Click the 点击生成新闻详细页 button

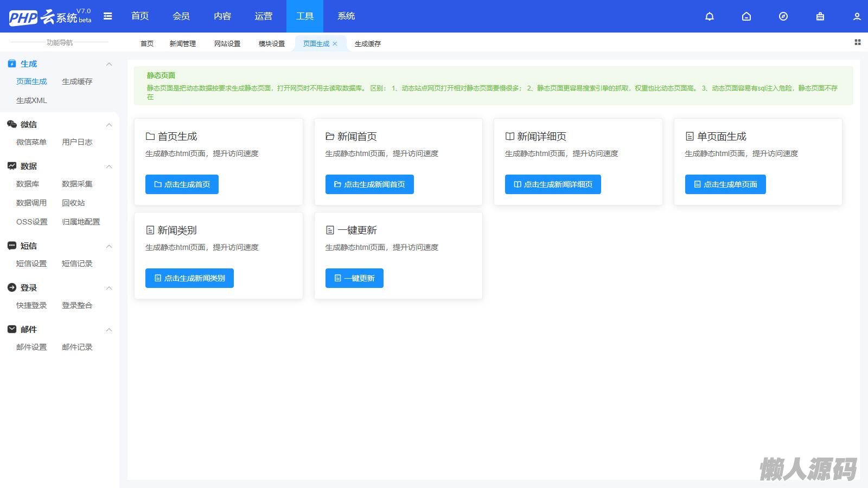[x=552, y=184]
